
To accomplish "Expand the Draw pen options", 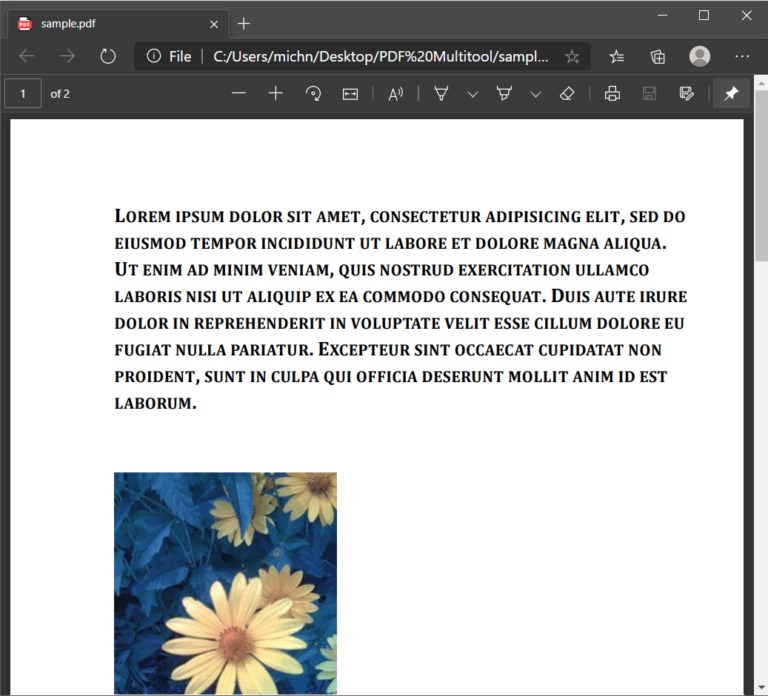I will click(473, 94).
